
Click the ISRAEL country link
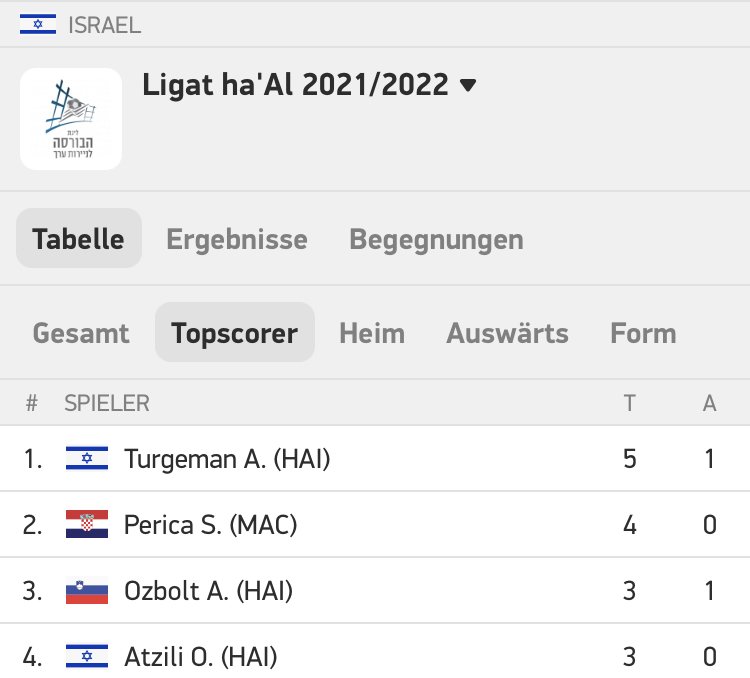(104, 25)
